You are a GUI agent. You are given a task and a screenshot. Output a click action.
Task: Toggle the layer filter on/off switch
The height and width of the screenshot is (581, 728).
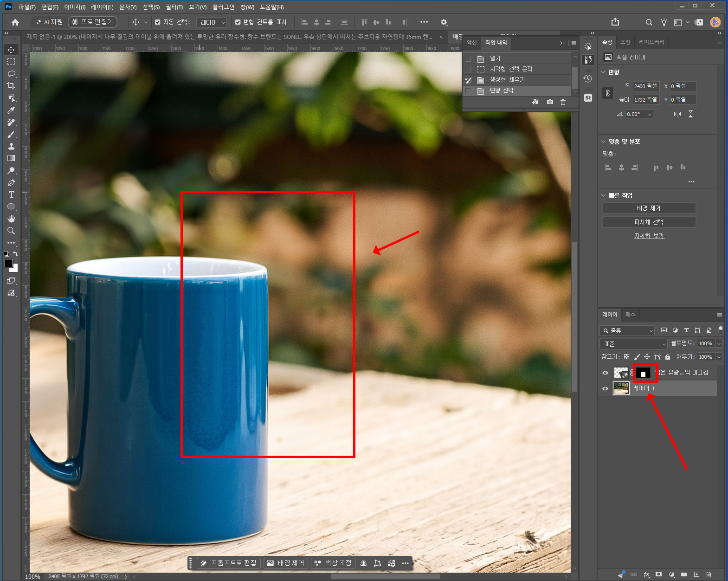(x=720, y=329)
